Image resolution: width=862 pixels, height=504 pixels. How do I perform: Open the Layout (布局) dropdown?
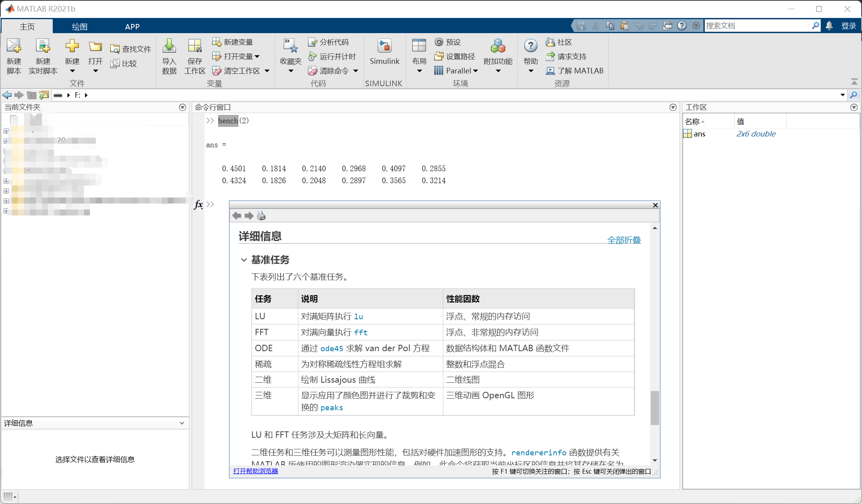point(419,71)
